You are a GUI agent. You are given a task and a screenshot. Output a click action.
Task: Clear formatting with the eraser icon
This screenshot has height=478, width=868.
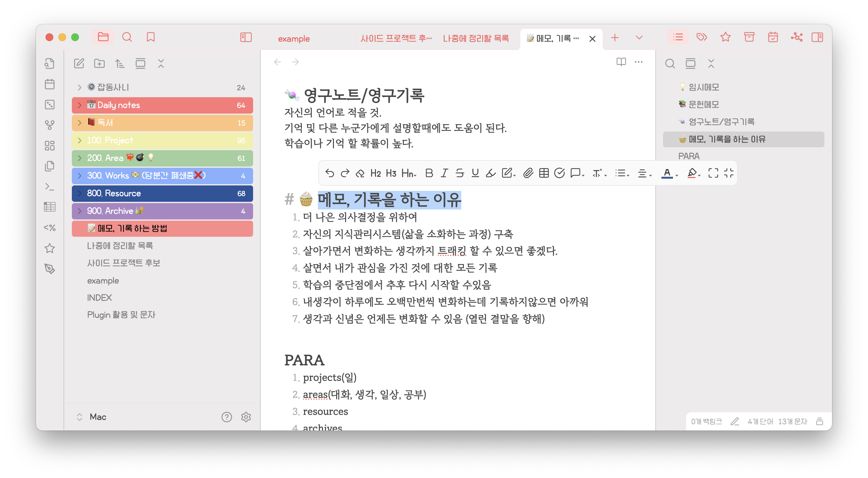pos(360,173)
